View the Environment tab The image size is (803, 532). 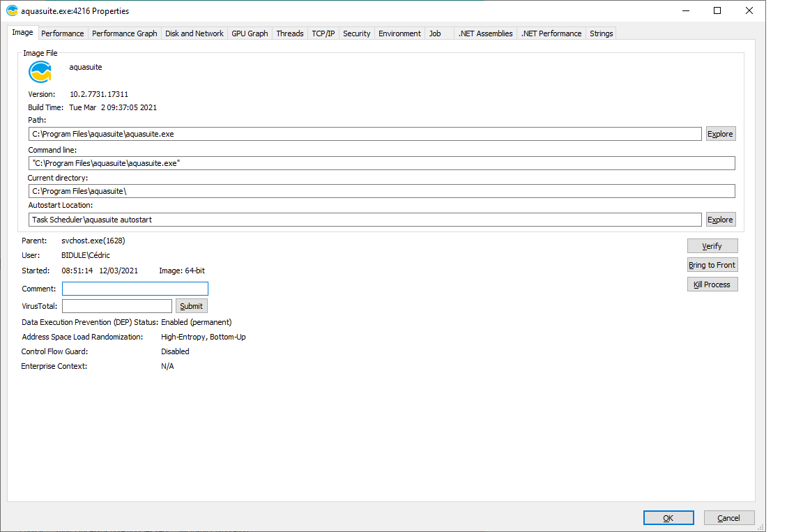click(x=399, y=33)
